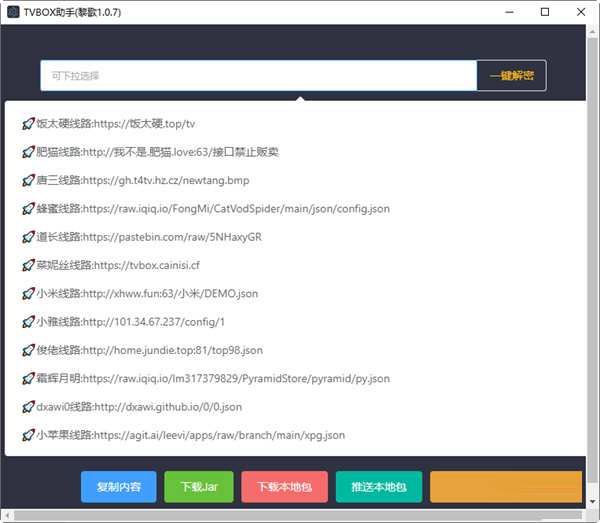This screenshot has height=523, width=600.
Task: Choose 霜辉月明 PyramidStore py.json option
Action: click(295, 378)
